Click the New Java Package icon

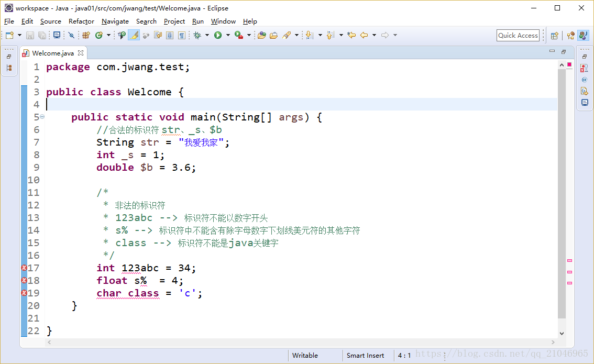(86, 35)
